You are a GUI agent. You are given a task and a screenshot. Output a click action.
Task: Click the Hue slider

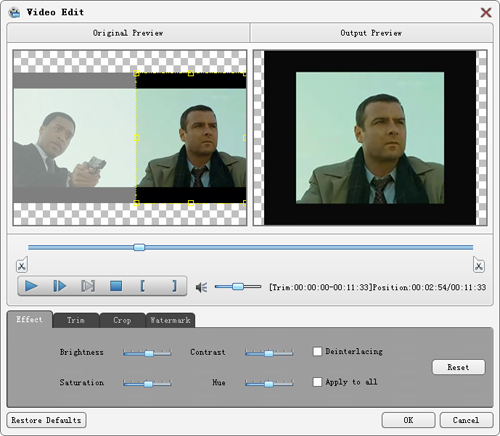pos(269,383)
